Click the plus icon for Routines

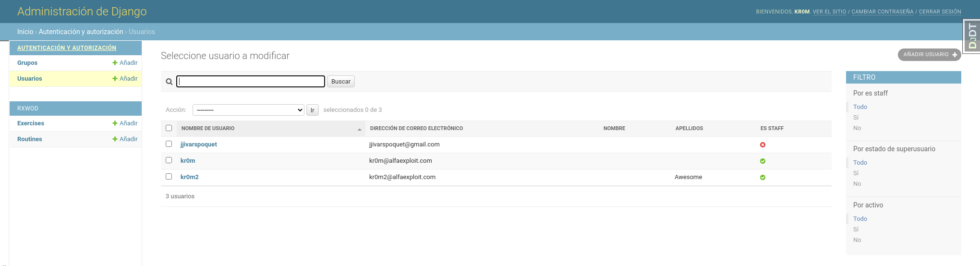pos(115,139)
